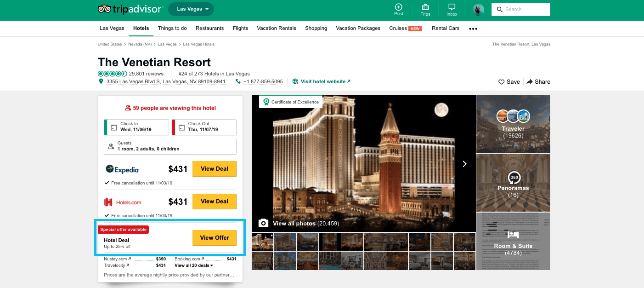Open the Vacation Rentals tab
This screenshot has height=288, width=644.
[277, 28]
